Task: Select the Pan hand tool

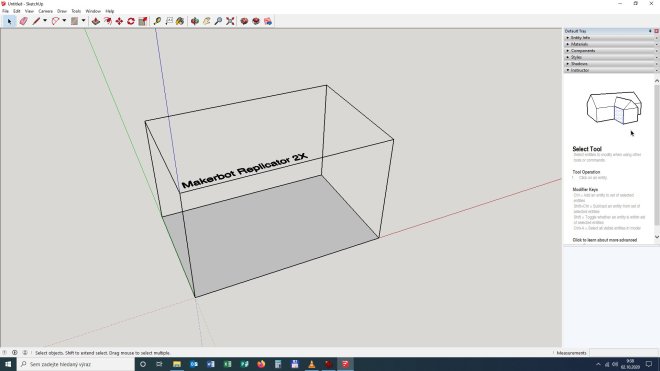Action: click(207, 21)
